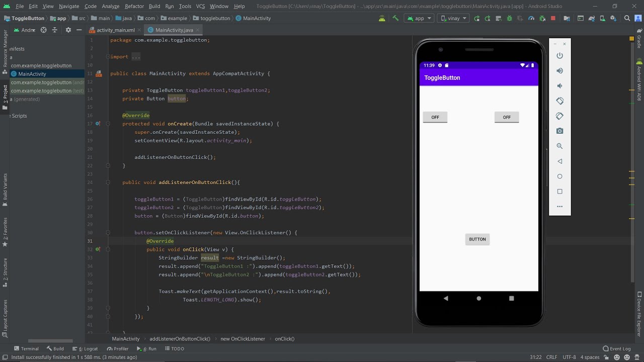Open the Android project view dropdown

pos(25,30)
